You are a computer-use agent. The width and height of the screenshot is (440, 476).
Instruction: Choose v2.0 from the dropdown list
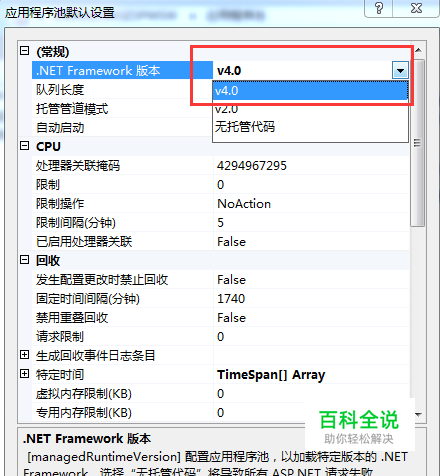(310, 109)
